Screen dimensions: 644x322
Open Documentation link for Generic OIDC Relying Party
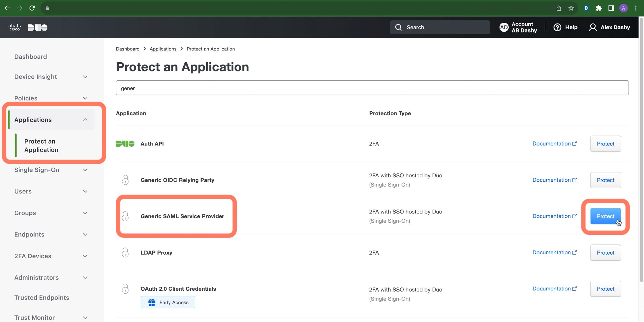coord(554,180)
